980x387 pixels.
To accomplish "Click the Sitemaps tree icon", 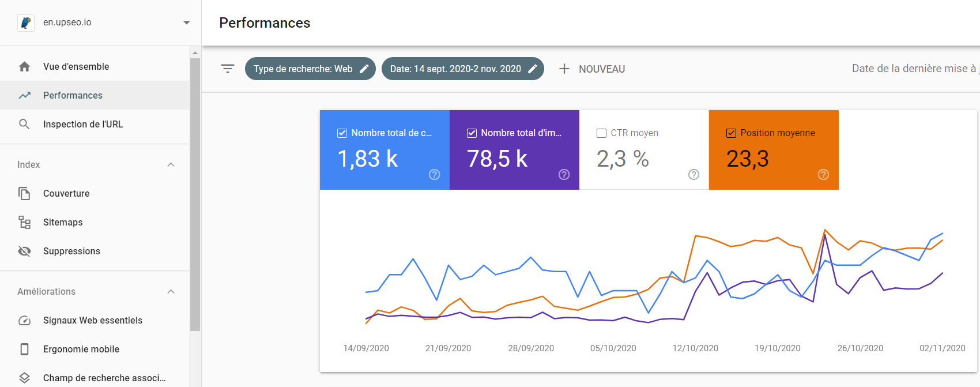I will pos(24,222).
